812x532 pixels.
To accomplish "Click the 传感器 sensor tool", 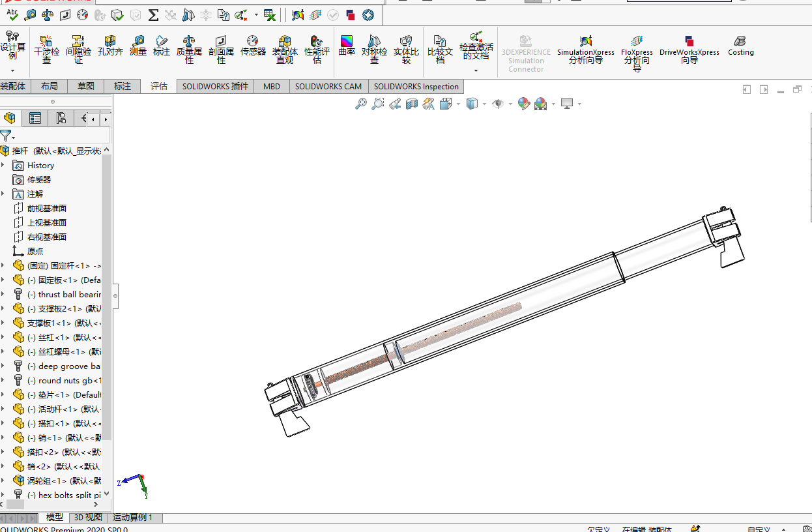I will [x=253, y=46].
